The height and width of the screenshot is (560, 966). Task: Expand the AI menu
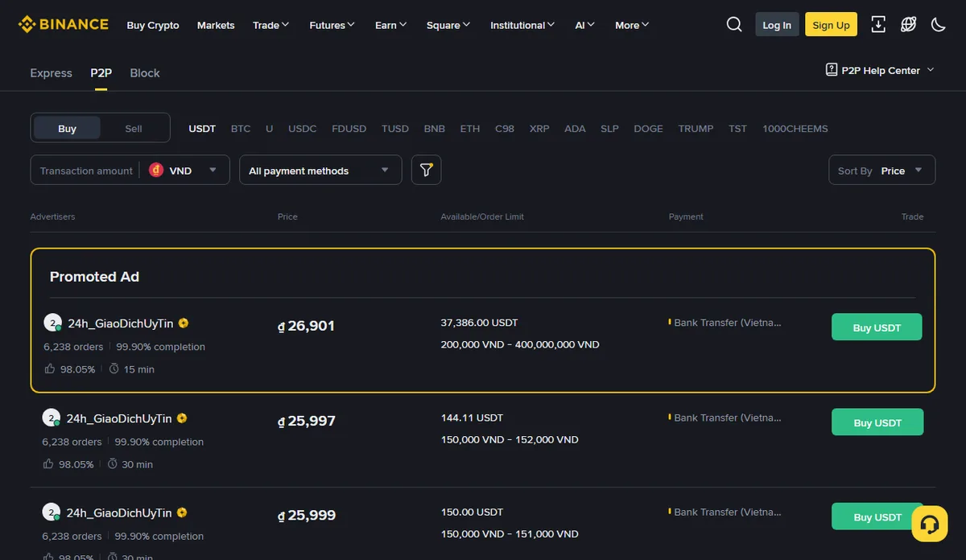tap(585, 25)
